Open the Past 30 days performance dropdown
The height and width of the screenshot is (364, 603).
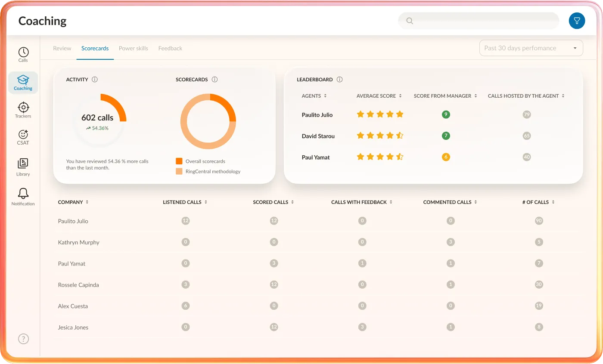(531, 48)
